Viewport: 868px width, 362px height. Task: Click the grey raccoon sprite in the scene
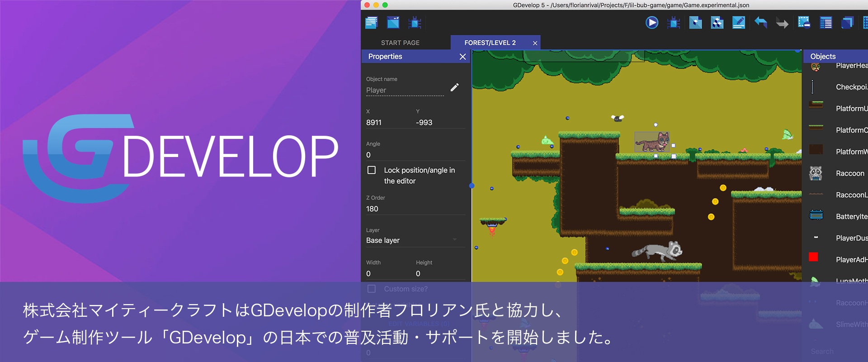[x=657, y=251]
